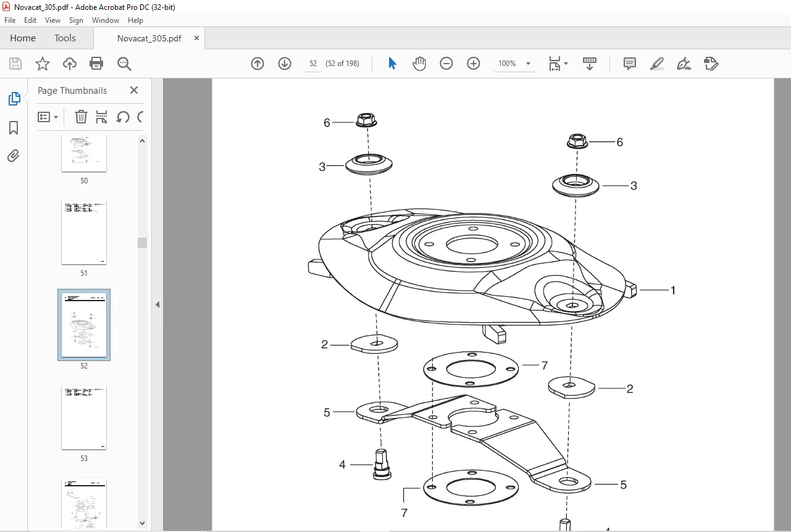Open the Edit menu

(x=30, y=20)
